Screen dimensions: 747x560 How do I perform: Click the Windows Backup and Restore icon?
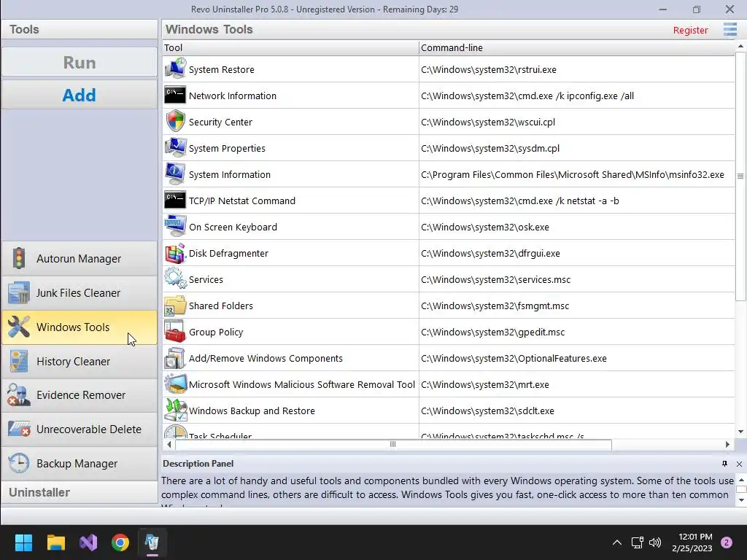click(x=175, y=411)
